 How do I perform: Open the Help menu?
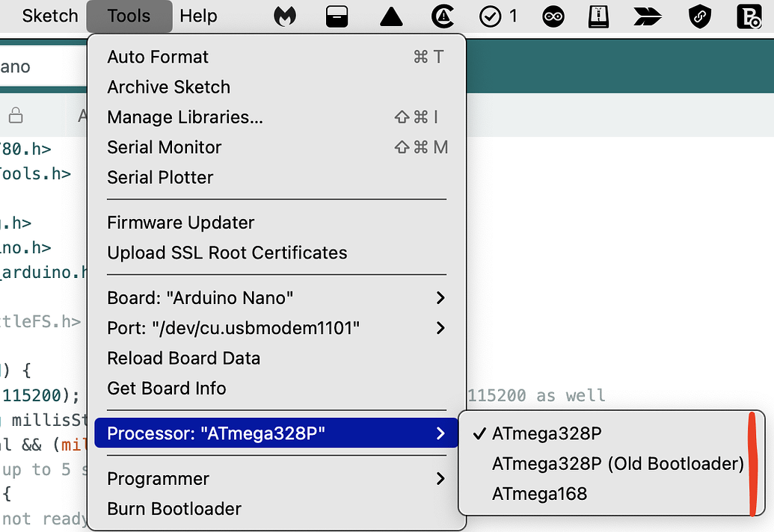click(x=198, y=16)
